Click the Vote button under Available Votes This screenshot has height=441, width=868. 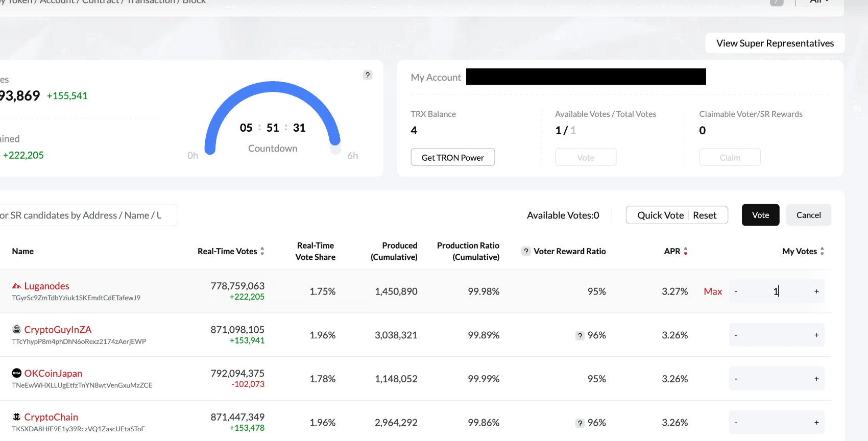[x=586, y=157]
